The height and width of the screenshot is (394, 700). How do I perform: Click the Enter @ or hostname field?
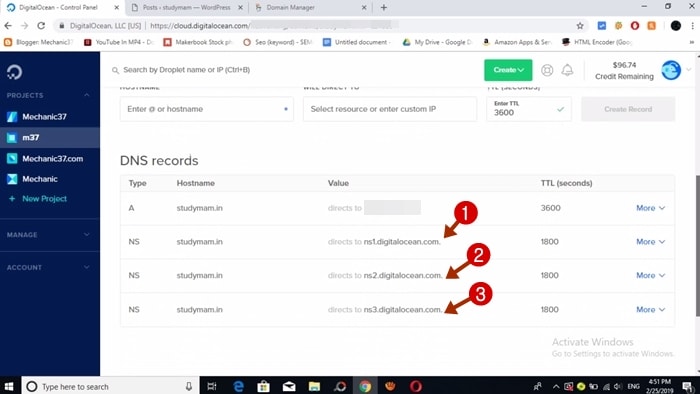207,109
